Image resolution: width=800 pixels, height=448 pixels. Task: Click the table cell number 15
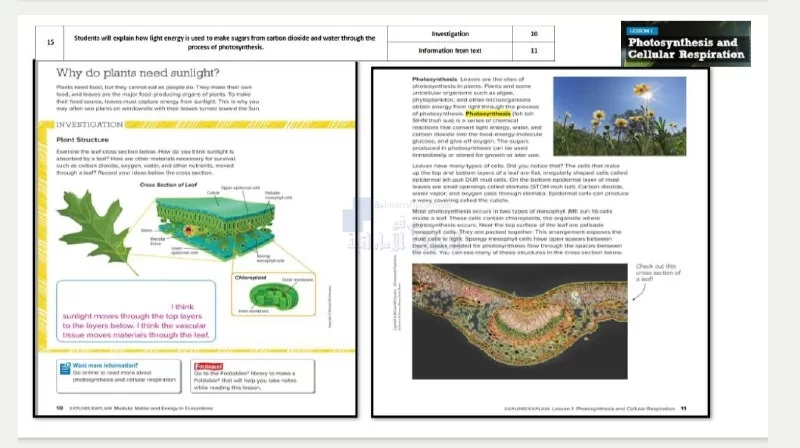pos(50,42)
